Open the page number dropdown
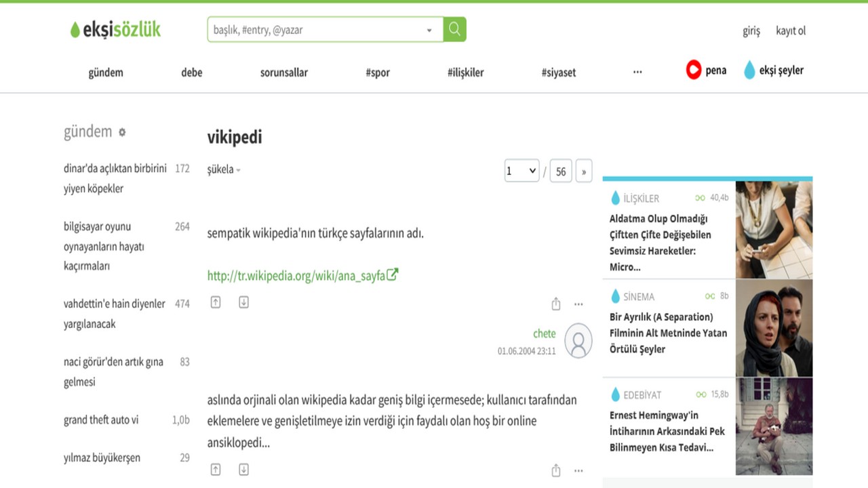The height and width of the screenshot is (488, 868). (521, 171)
